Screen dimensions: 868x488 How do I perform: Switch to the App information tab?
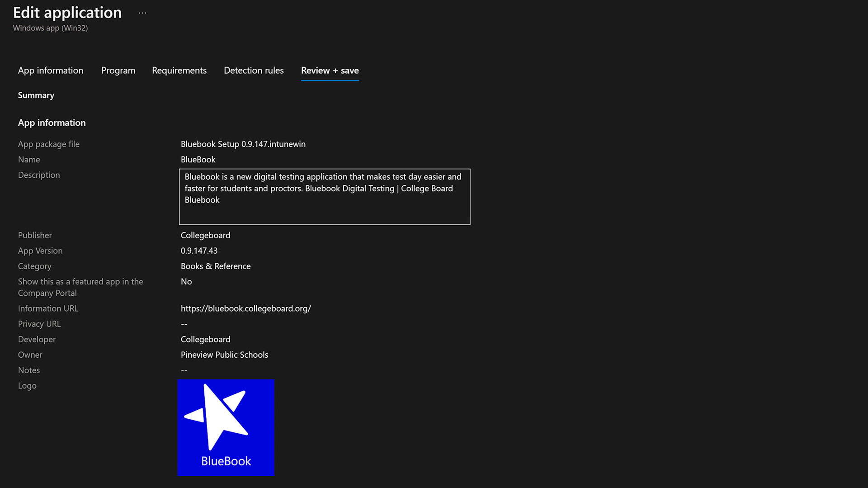51,71
